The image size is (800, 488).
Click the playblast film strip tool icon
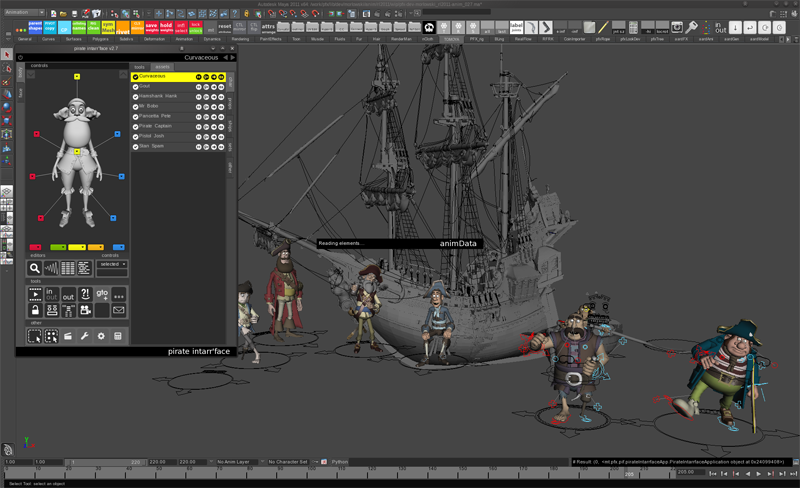click(x=35, y=294)
